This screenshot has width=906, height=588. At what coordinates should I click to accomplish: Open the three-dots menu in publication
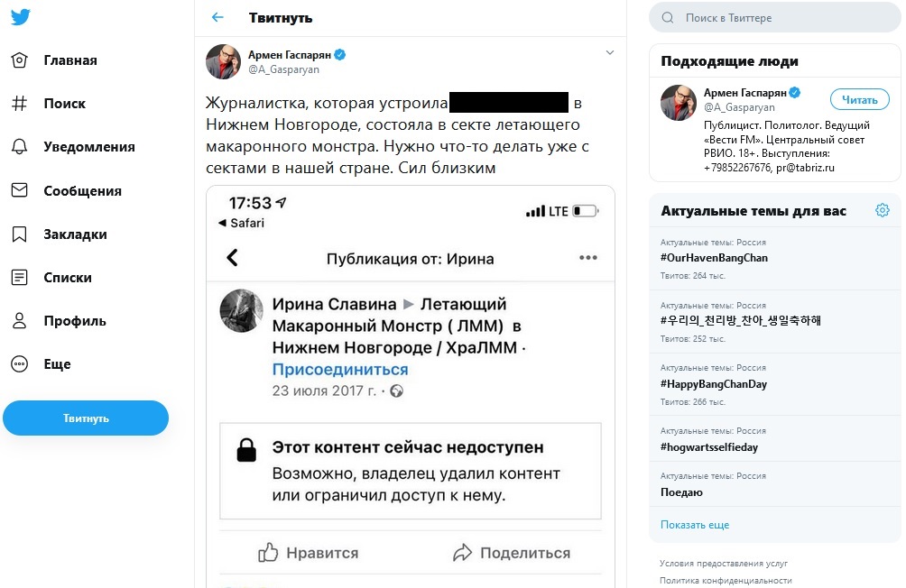pos(588,258)
